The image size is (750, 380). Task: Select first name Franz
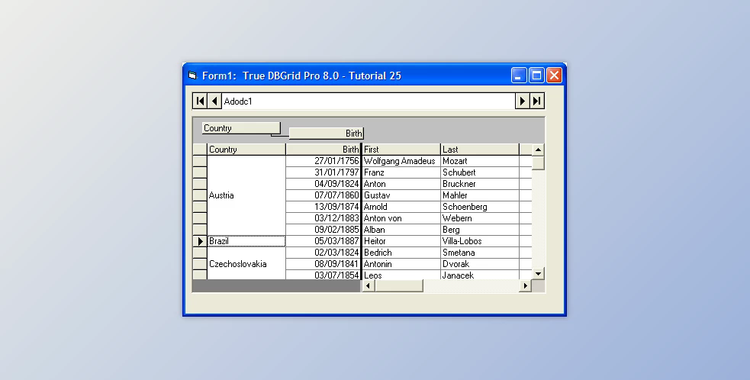click(x=401, y=173)
